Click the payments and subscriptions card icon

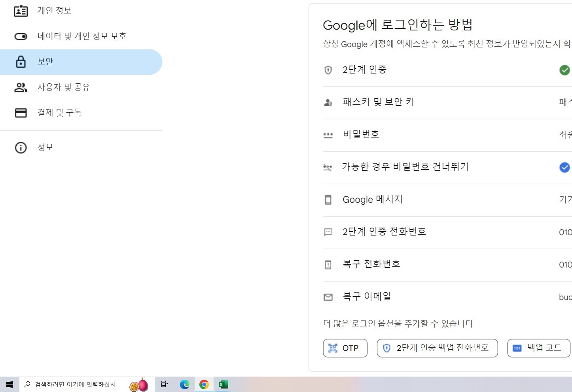coord(21,113)
